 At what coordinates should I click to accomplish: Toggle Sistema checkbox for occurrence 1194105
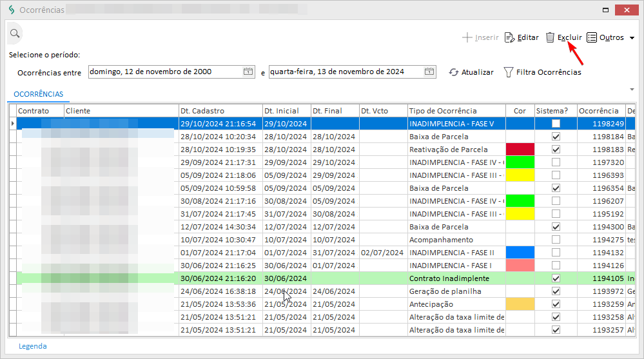click(556, 278)
